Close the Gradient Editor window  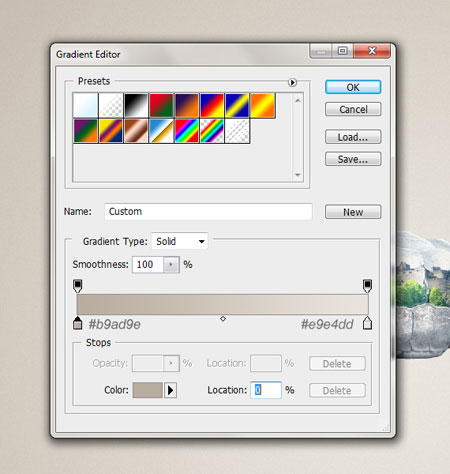click(x=372, y=51)
